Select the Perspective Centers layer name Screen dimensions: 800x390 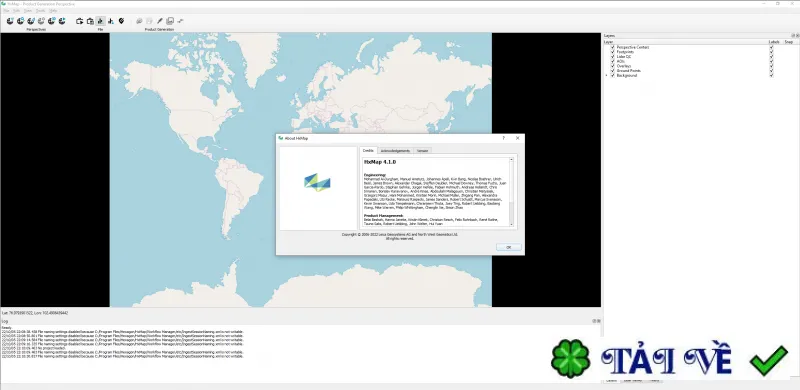pyautogui.click(x=633, y=47)
